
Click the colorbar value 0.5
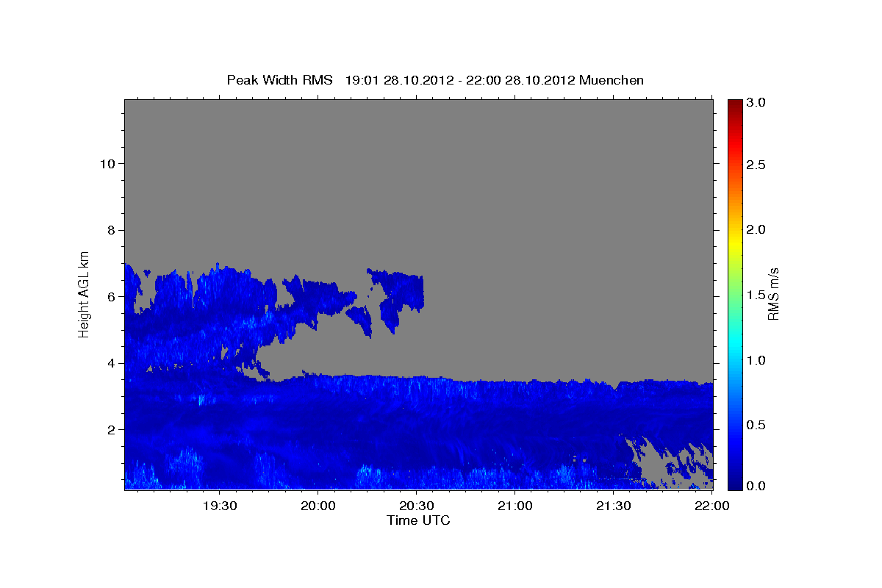756,426
